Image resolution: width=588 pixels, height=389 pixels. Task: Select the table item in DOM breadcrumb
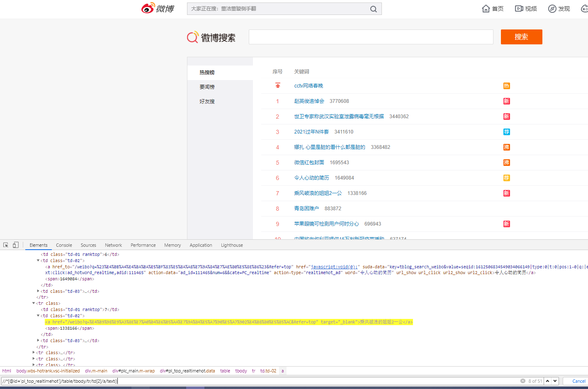point(225,371)
